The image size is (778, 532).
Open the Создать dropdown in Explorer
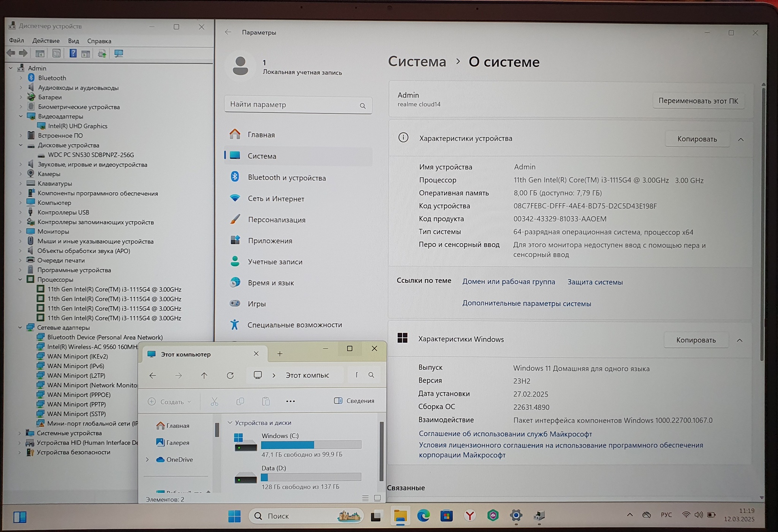(x=169, y=402)
